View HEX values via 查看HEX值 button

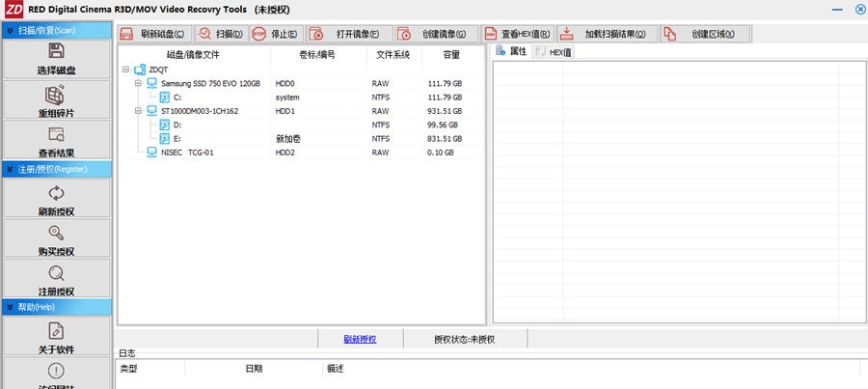click(x=518, y=34)
